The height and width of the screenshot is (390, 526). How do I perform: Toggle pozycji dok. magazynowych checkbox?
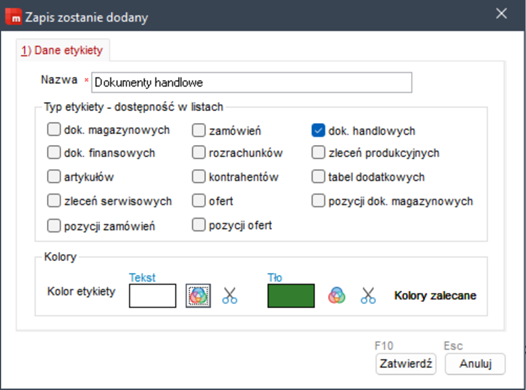[x=318, y=201]
